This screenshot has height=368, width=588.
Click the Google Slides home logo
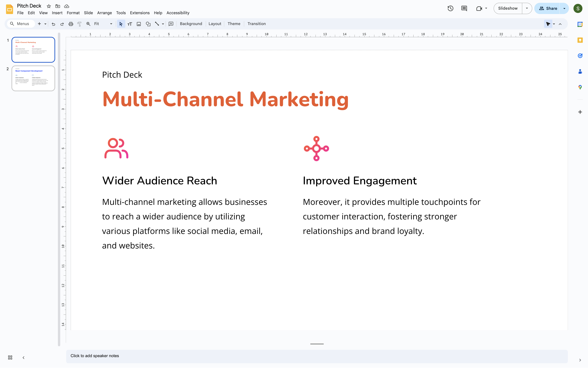[9, 9]
